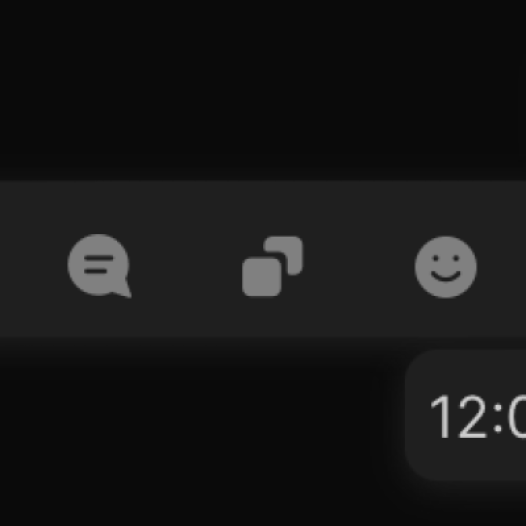Click the 12:0 timestamp tooltip
This screenshot has height=526, width=526.
pyautogui.click(x=466, y=415)
